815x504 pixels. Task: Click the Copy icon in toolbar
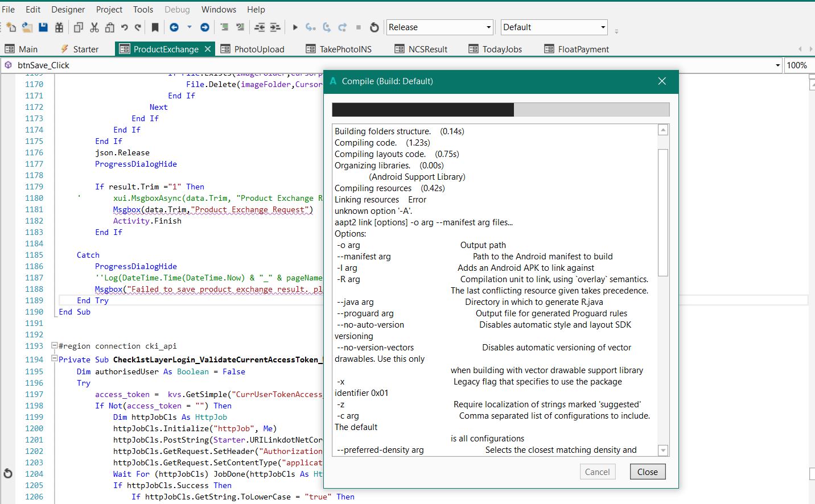tap(79, 27)
